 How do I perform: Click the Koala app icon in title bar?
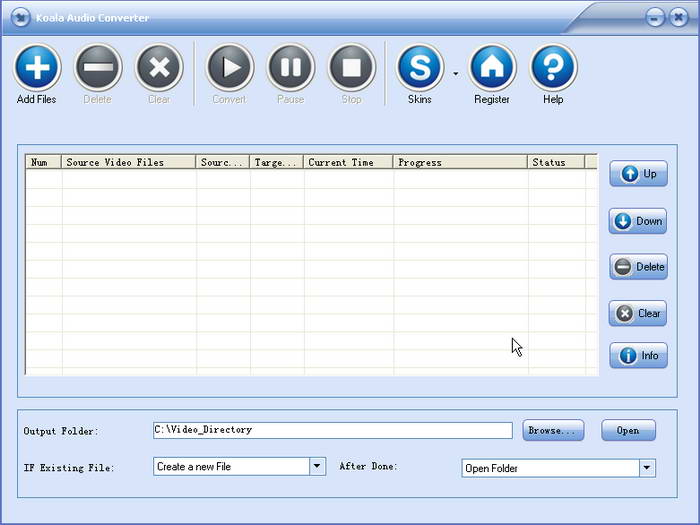tap(21, 18)
